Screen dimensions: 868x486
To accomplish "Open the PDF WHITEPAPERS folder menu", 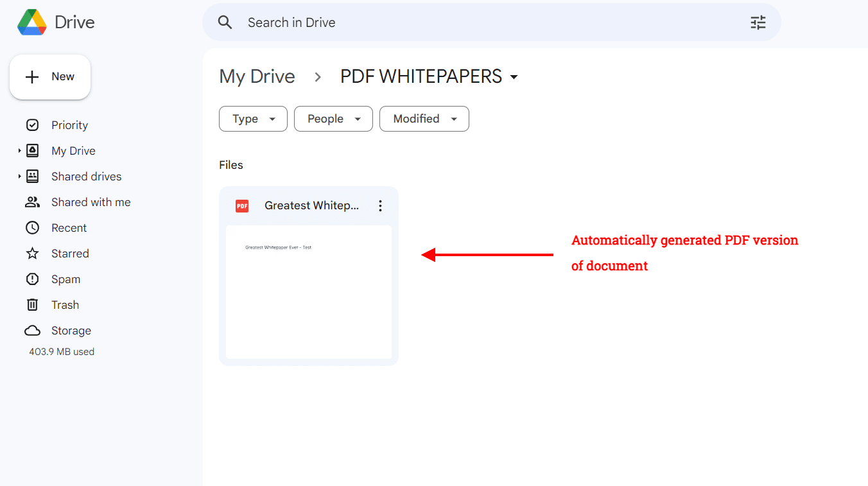I will point(514,76).
